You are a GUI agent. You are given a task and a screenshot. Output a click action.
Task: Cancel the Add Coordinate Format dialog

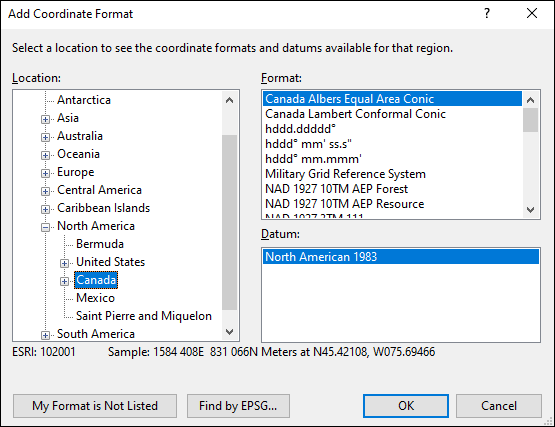coord(499,406)
